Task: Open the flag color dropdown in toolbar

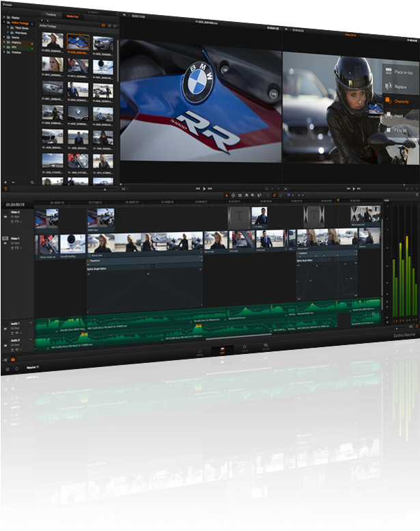Action: pyautogui.click(x=293, y=195)
